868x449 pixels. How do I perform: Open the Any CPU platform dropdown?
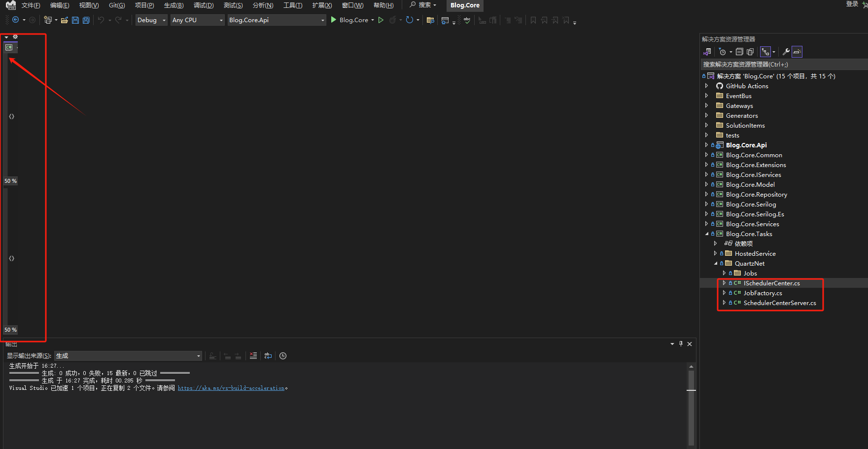pyautogui.click(x=198, y=20)
